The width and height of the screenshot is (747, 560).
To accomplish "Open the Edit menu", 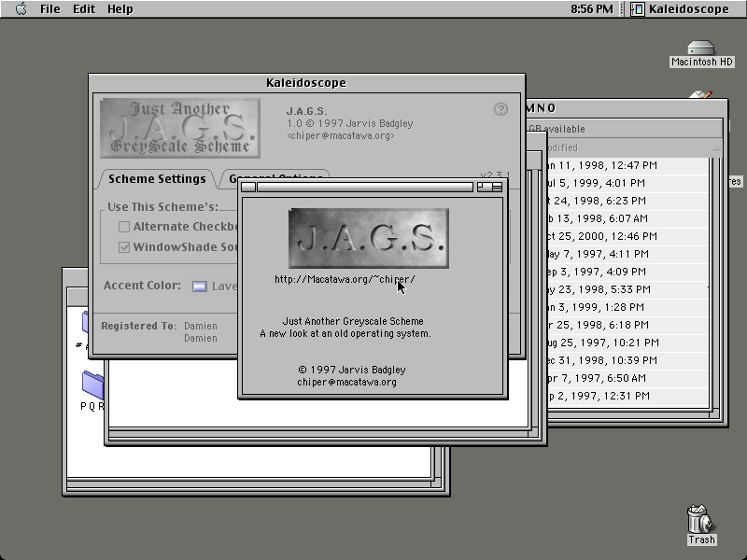I will [x=84, y=8].
